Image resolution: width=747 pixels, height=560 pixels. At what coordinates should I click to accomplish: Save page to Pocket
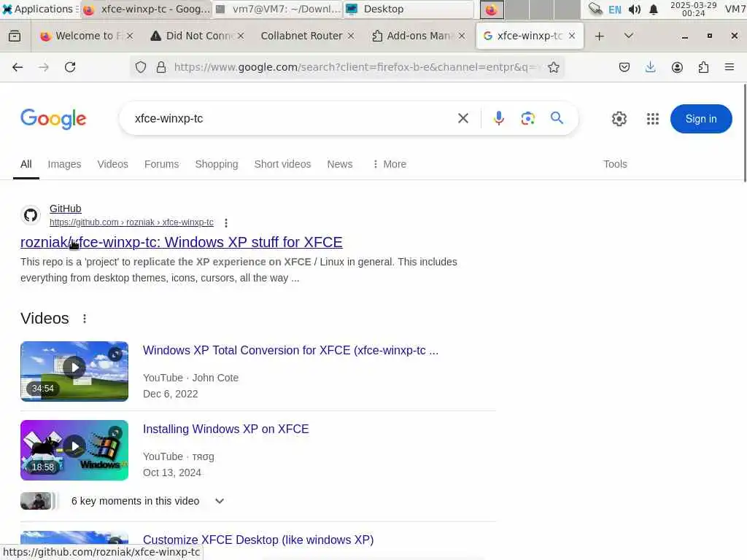click(624, 67)
